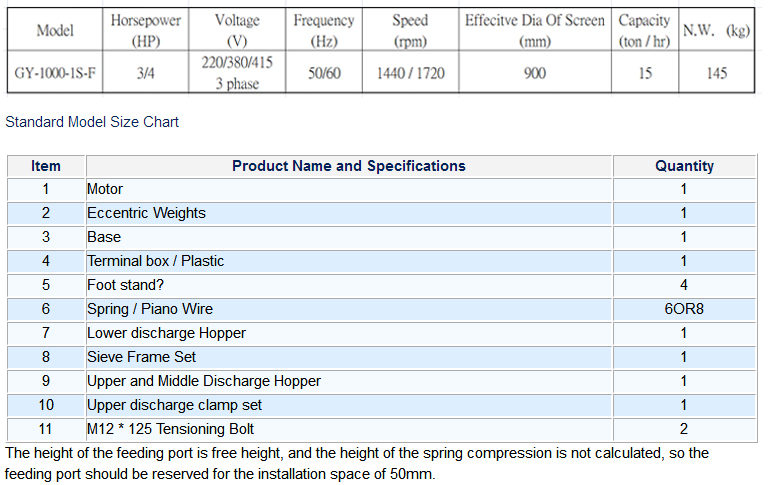This screenshot has height=485, width=775.
Task: Click the Item column header
Action: [x=46, y=166]
